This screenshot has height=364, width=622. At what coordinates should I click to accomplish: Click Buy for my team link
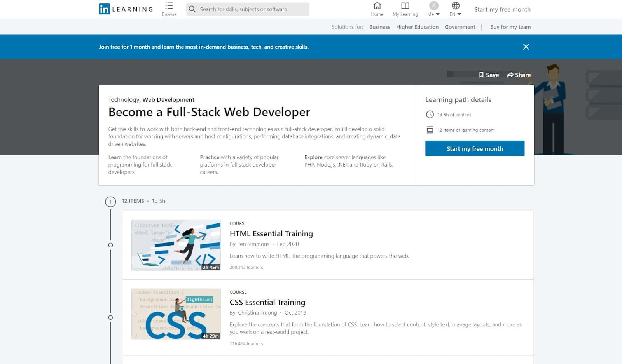coord(510,27)
